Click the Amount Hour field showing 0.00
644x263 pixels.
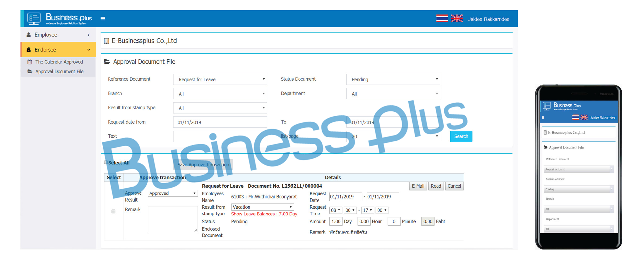pos(364,222)
